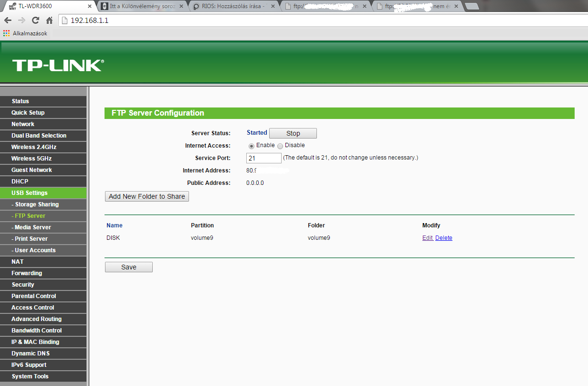Screen dimensions: 588x386
Task: Open Guest Network menu
Action: point(43,170)
